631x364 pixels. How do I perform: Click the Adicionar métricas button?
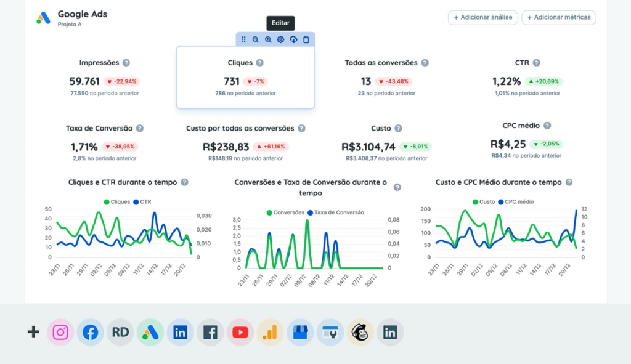click(x=558, y=18)
